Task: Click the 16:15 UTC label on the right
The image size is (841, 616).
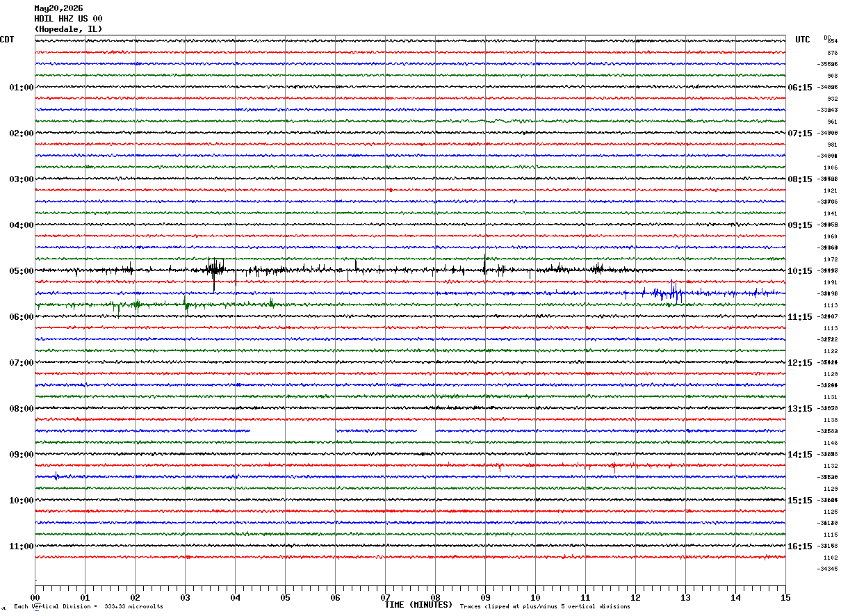Action: point(799,546)
